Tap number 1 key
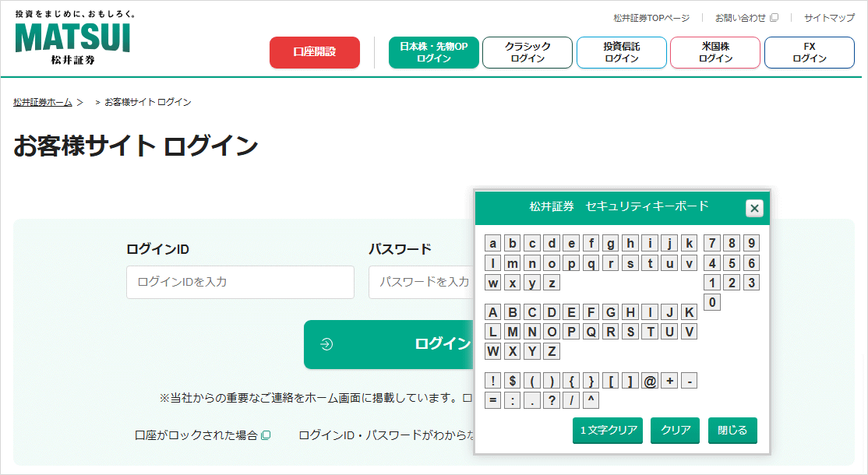Viewport: 868px width, 475px height. [712, 283]
